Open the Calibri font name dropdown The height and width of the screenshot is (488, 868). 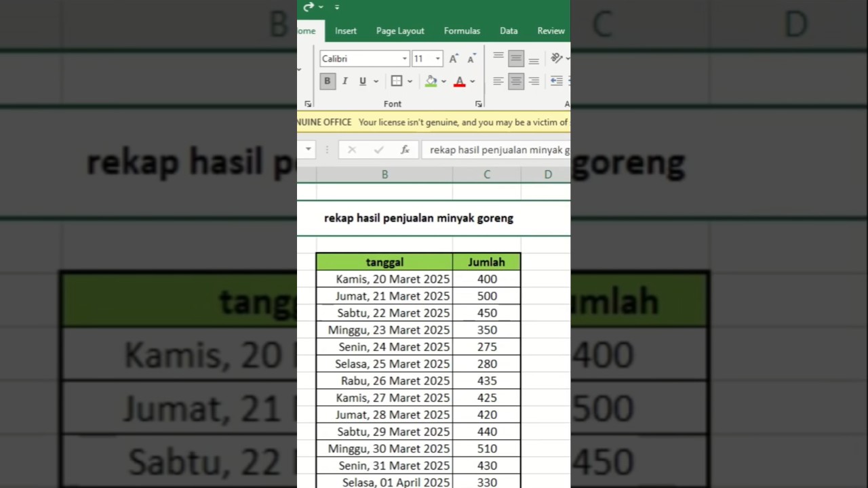click(x=405, y=59)
